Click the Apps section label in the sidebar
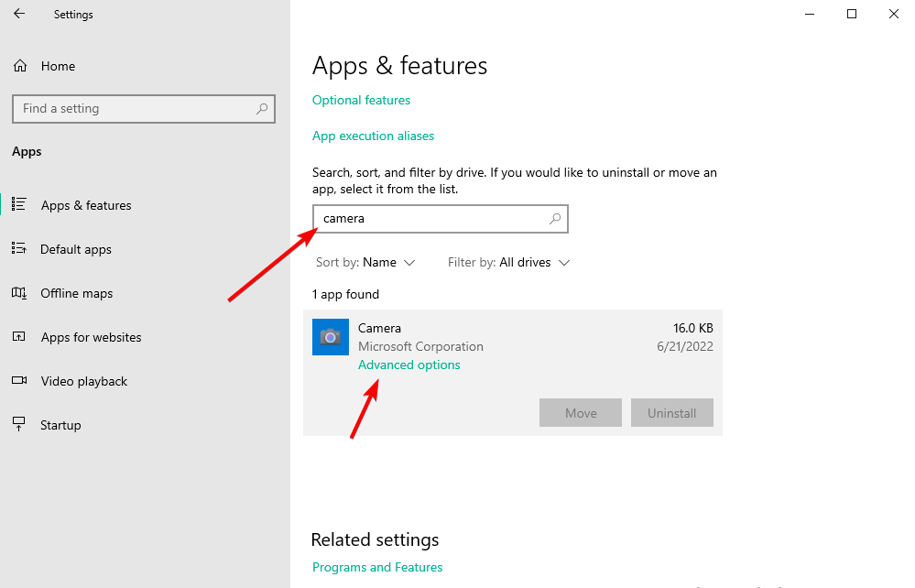Viewport: 915px width, 588px height. pos(27,152)
